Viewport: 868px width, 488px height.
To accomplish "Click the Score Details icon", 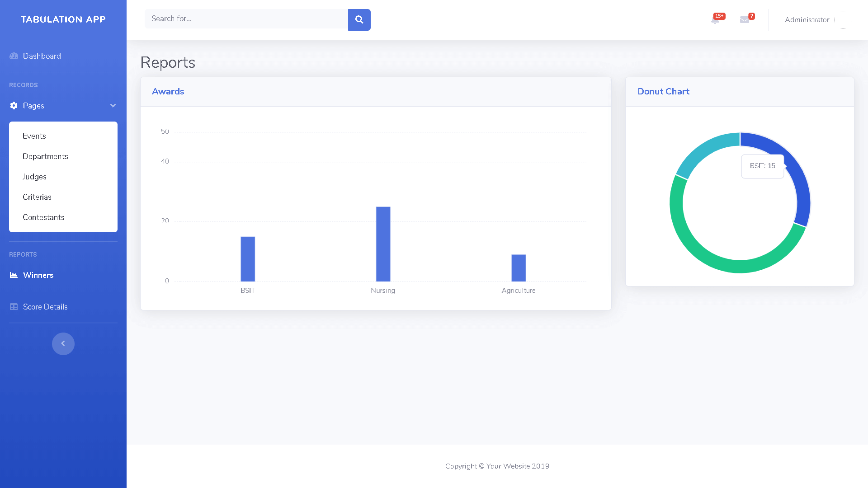I will click(x=13, y=306).
